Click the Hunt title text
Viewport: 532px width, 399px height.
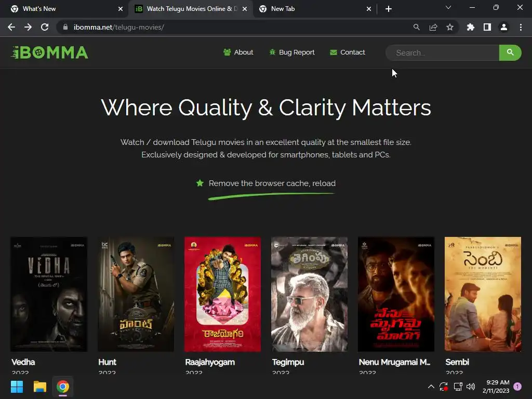pyautogui.click(x=107, y=362)
